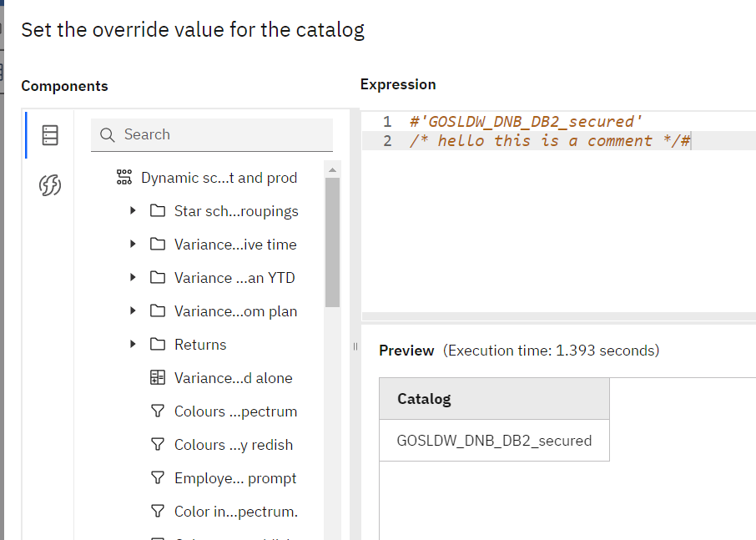Select the Colours ...y redish filter item

tap(233, 445)
